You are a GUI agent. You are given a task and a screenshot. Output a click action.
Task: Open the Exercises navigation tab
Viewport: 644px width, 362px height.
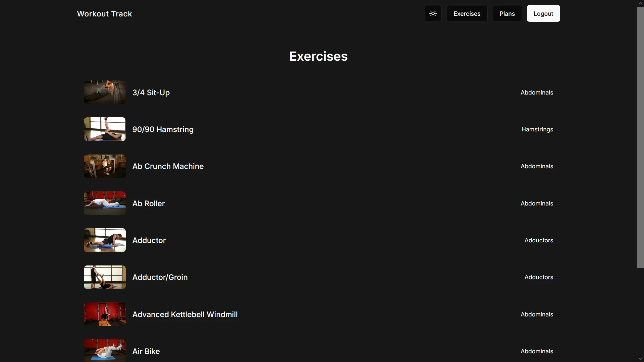point(467,14)
